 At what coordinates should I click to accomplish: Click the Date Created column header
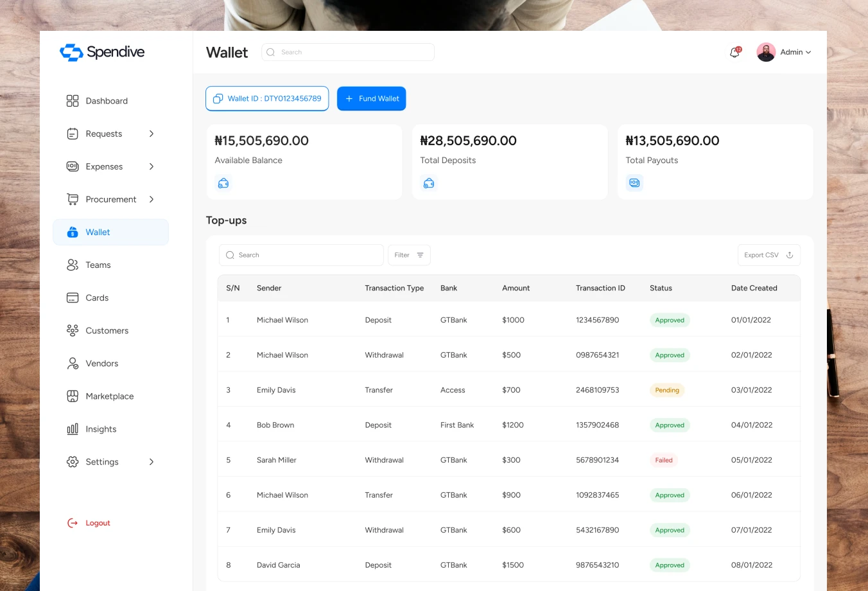754,288
